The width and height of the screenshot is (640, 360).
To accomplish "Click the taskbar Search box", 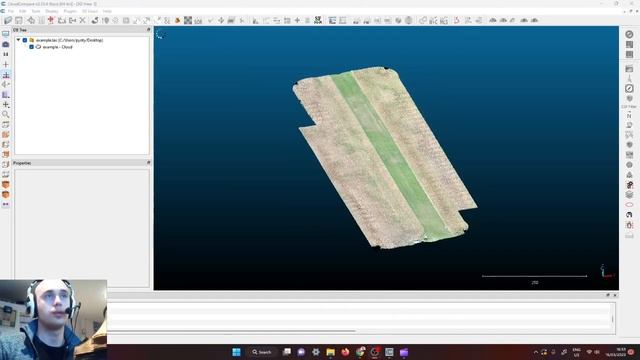I will [x=262, y=352].
